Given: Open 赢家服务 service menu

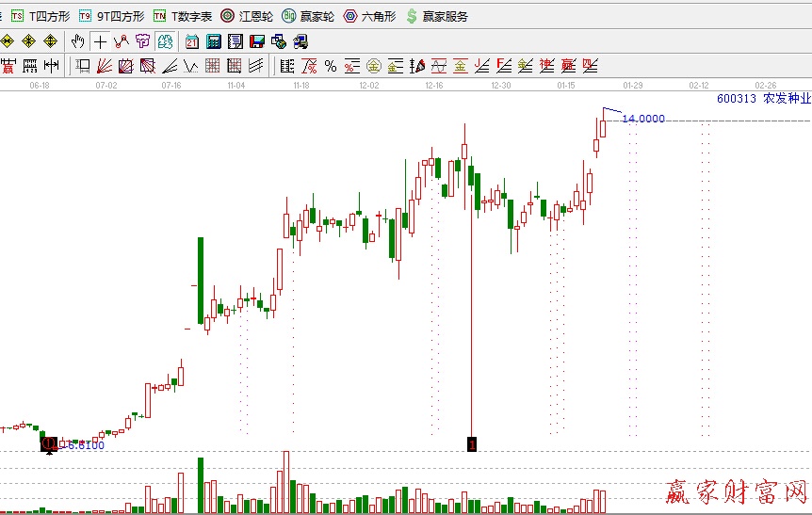Looking at the screenshot, I should point(437,16).
